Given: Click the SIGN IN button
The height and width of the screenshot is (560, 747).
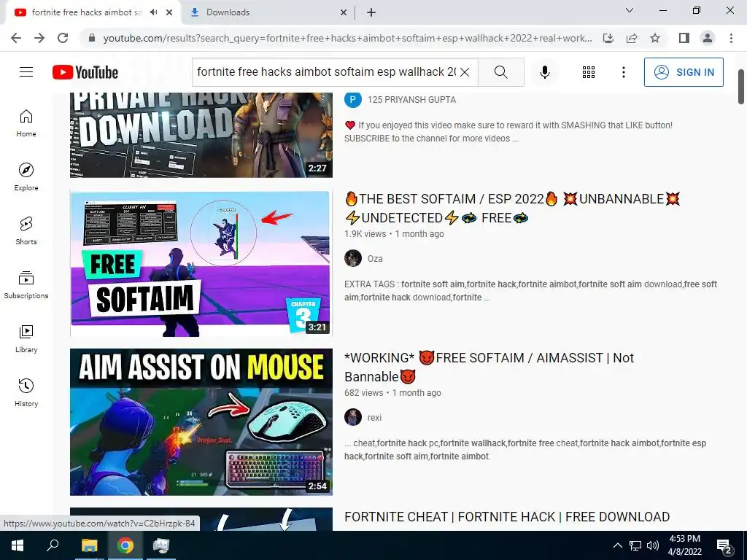Looking at the screenshot, I should pyautogui.click(x=683, y=72).
